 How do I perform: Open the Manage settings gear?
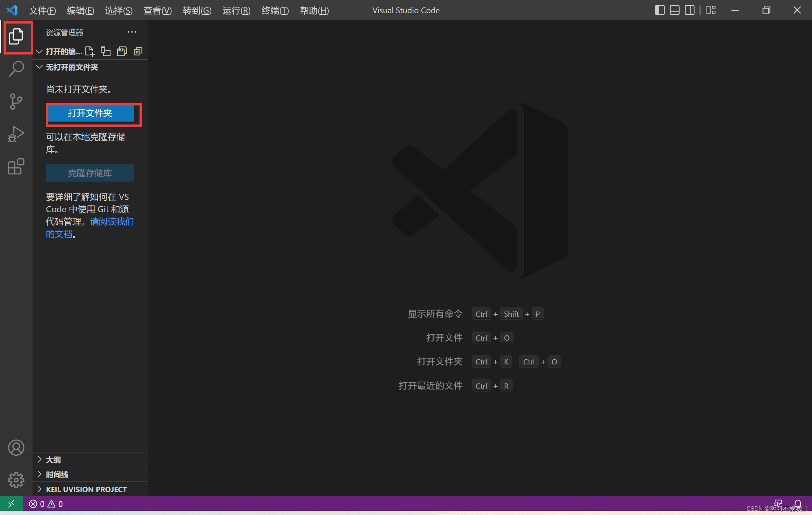click(x=16, y=480)
